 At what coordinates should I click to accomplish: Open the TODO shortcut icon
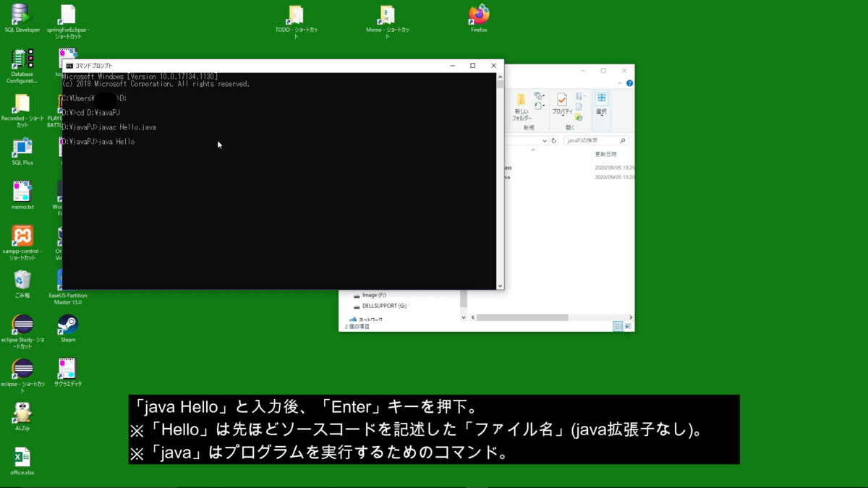point(295,16)
